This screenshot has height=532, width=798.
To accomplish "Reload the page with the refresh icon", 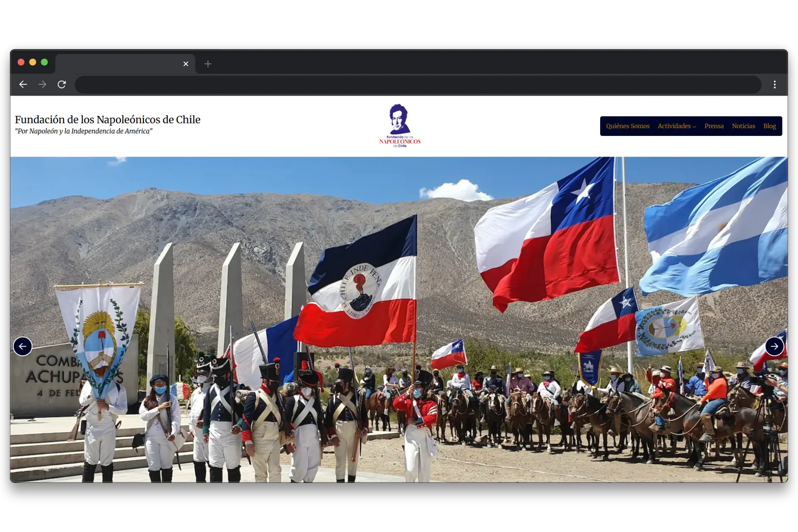I will pyautogui.click(x=62, y=84).
